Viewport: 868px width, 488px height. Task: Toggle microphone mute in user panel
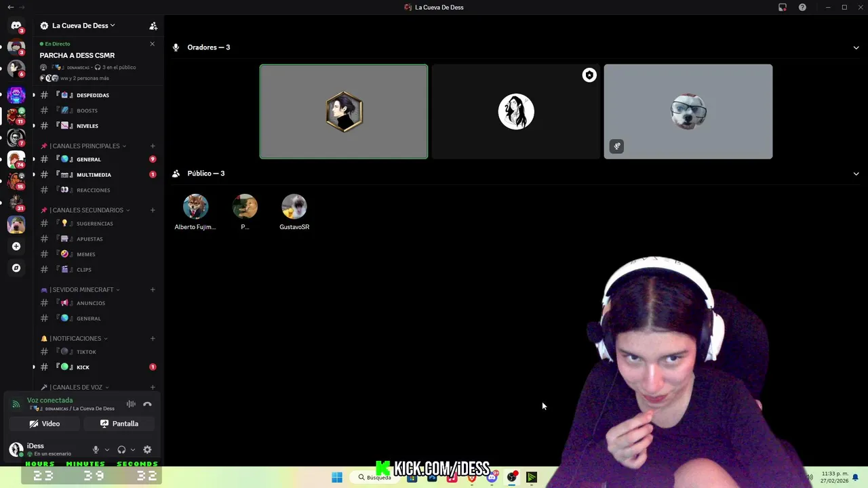[x=96, y=449]
